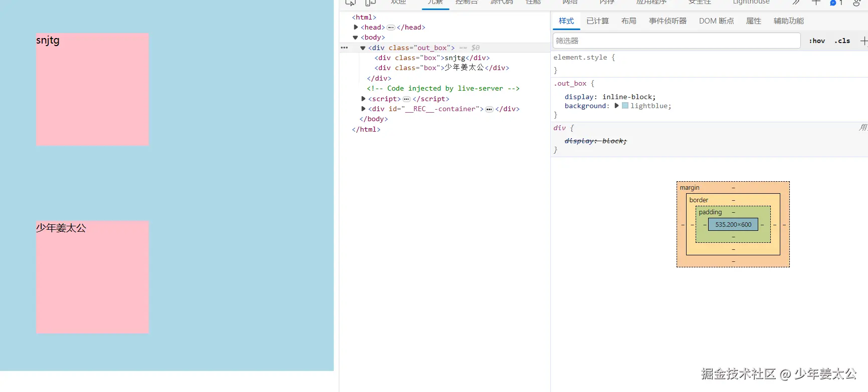Click the element.style rule header
This screenshot has width=868, height=392.
tap(584, 58)
